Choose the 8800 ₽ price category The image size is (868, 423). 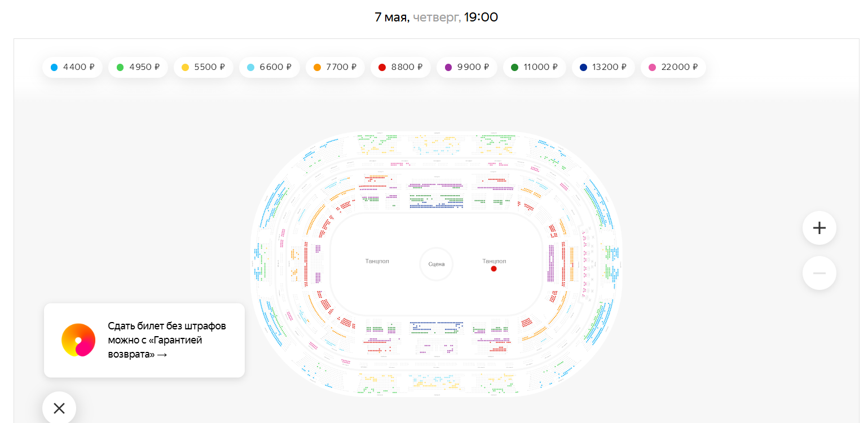(400, 67)
